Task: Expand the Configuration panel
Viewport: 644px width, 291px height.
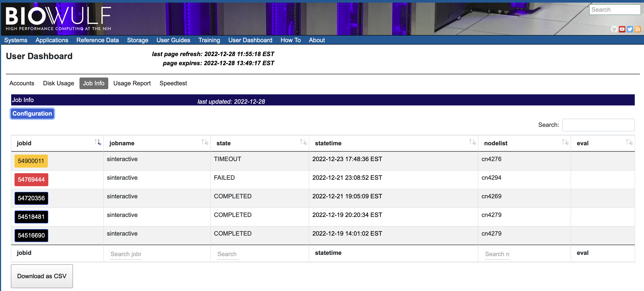Action: tap(32, 114)
